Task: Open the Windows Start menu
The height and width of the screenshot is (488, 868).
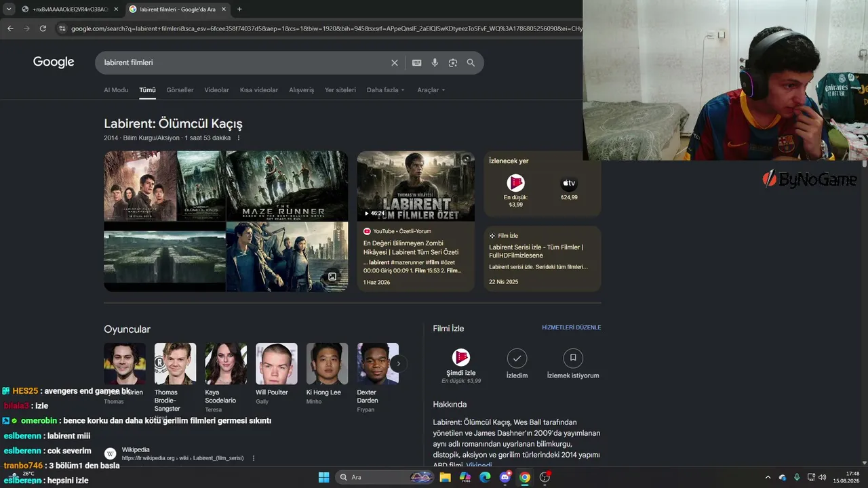Action: point(323,477)
